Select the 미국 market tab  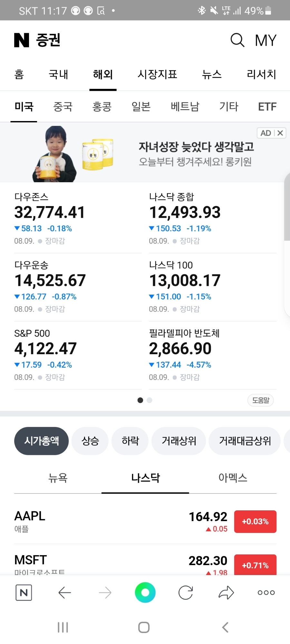tap(24, 107)
